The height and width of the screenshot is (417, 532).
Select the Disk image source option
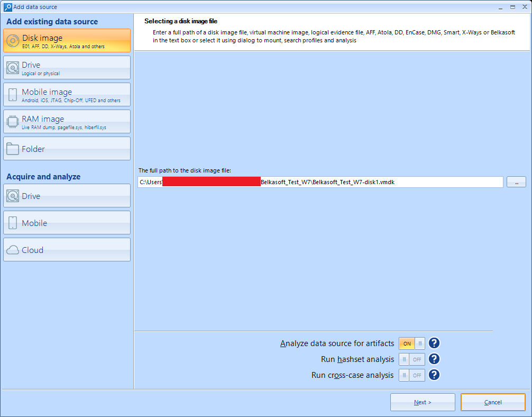pos(67,41)
